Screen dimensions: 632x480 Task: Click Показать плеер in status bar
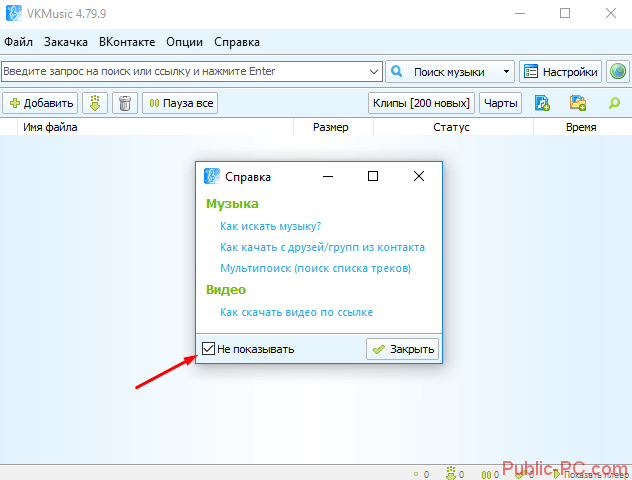[592, 475]
